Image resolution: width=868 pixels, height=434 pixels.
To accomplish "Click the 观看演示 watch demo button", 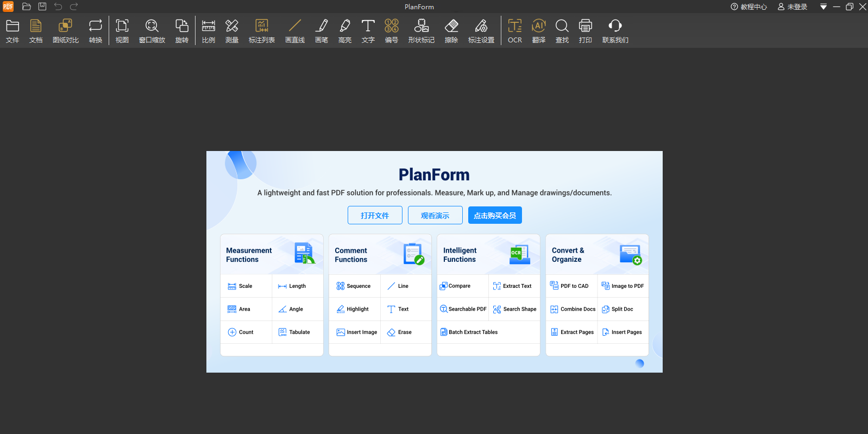I will 435,216.
